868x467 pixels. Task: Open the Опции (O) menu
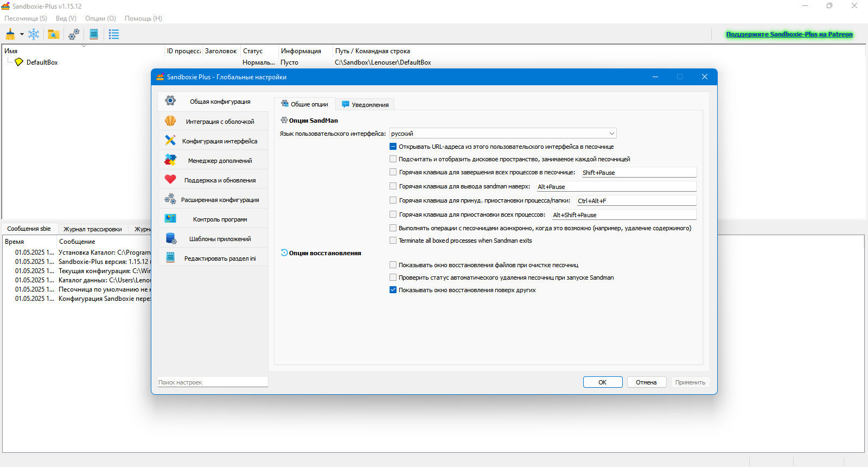pyautogui.click(x=100, y=18)
